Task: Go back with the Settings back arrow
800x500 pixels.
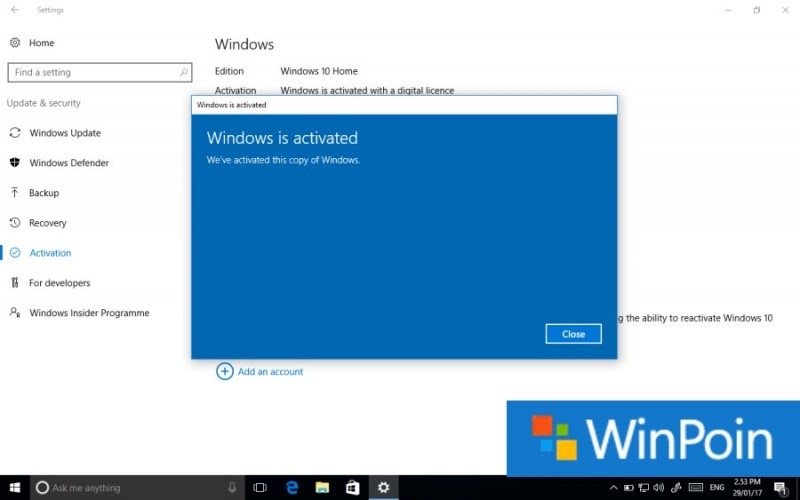Action: (x=15, y=10)
